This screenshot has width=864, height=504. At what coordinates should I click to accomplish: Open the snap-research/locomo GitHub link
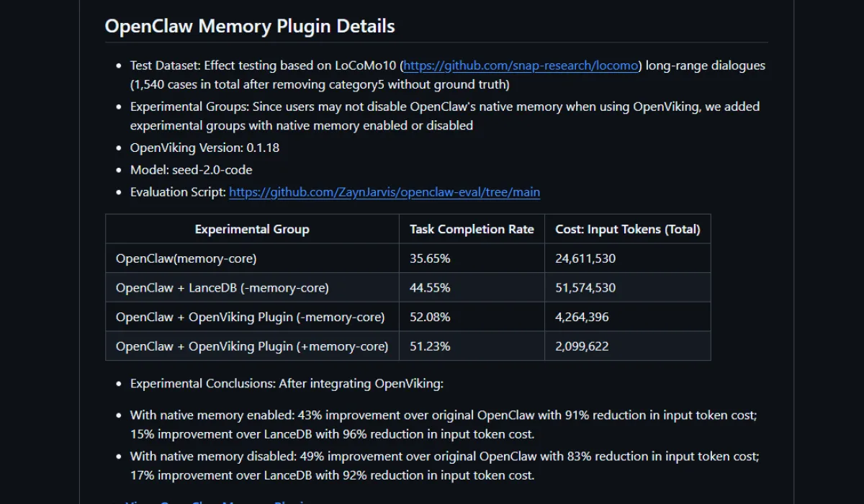521,66
